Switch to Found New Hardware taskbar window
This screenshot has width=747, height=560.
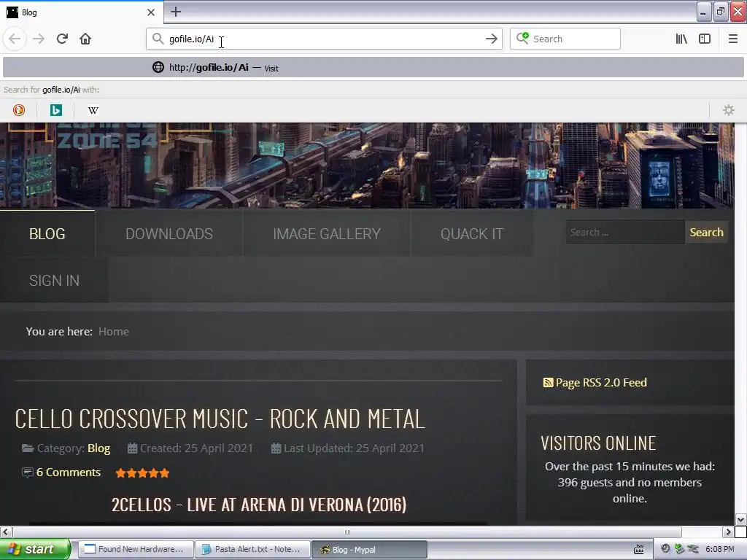pos(136,549)
